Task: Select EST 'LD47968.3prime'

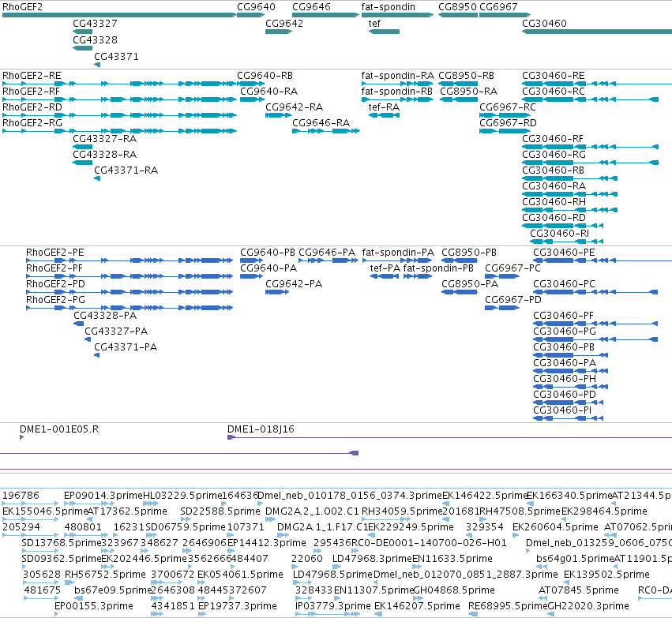Action: 372,560
